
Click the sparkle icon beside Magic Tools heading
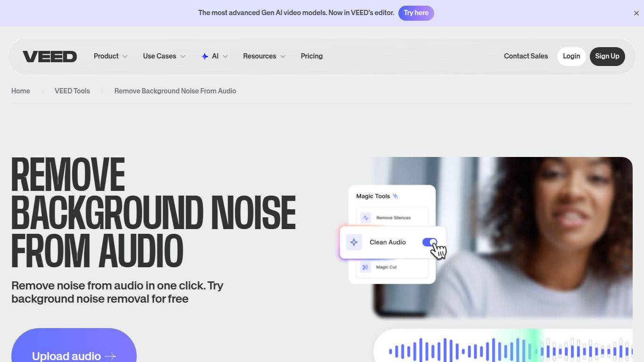click(395, 196)
